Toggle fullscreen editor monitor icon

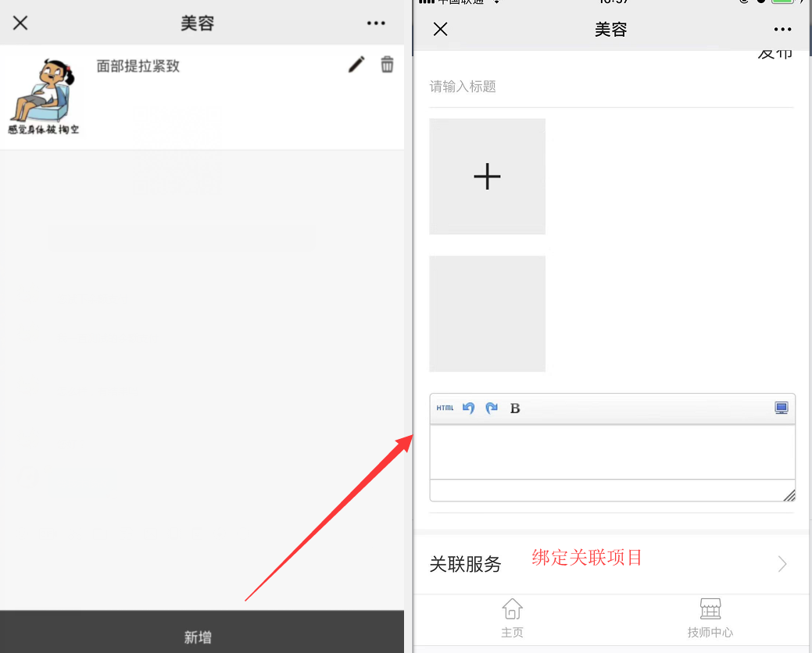(782, 409)
